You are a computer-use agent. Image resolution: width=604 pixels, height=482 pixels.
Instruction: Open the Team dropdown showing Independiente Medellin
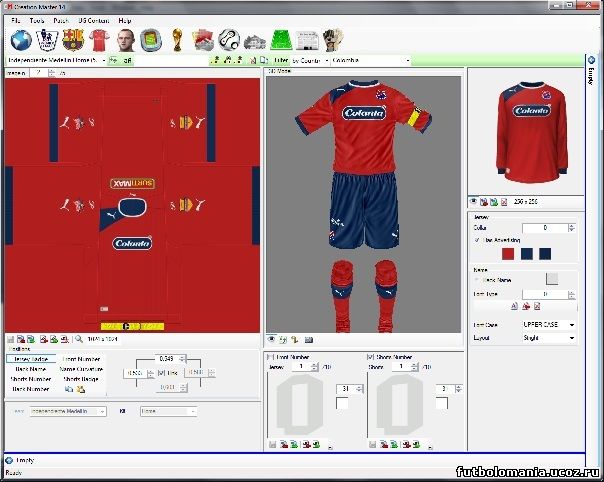[x=68, y=411]
